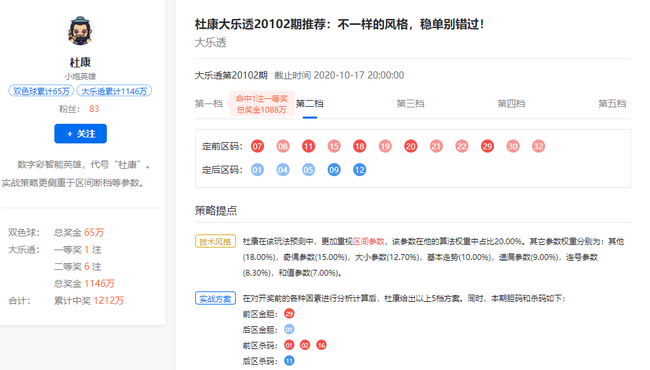650x370 pixels.
Task: Click blue back ball 01 in 定后区码 row
Action: [257, 170]
